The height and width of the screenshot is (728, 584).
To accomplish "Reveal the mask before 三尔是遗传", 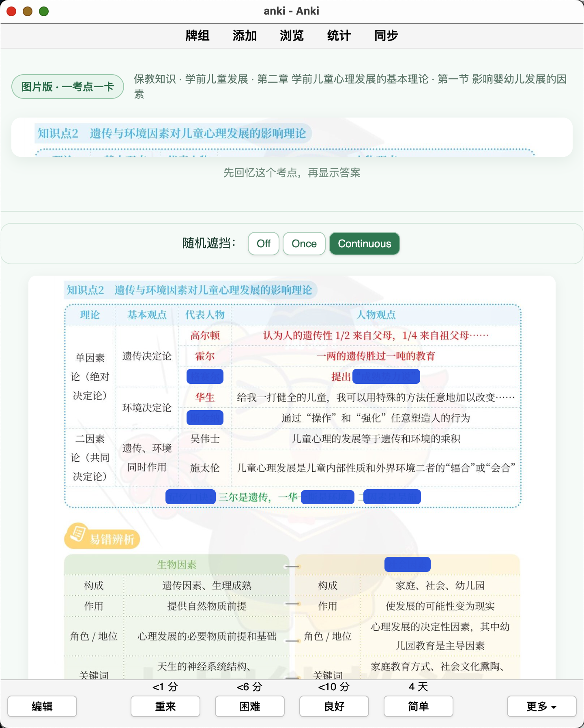I will (x=190, y=497).
